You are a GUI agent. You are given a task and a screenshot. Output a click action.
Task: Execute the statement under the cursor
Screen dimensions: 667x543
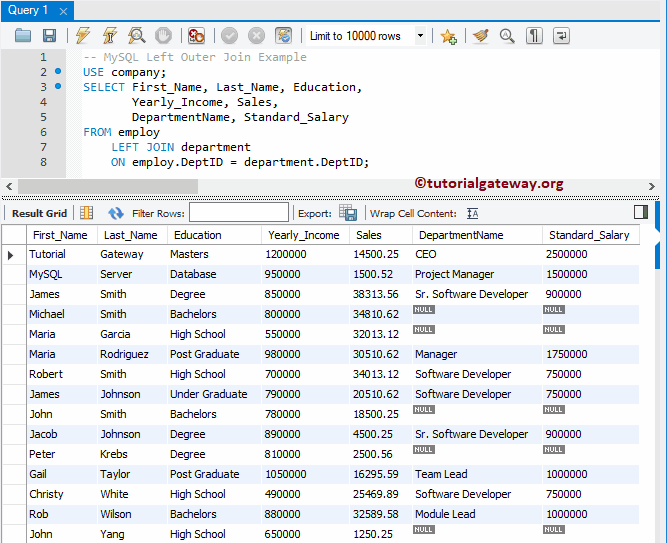coord(110,36)
